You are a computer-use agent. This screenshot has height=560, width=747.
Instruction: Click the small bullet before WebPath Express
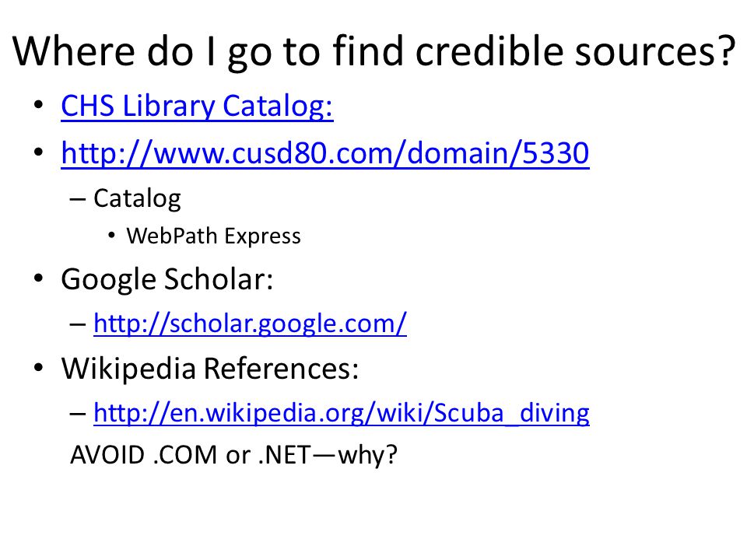[x=111, y=235]
